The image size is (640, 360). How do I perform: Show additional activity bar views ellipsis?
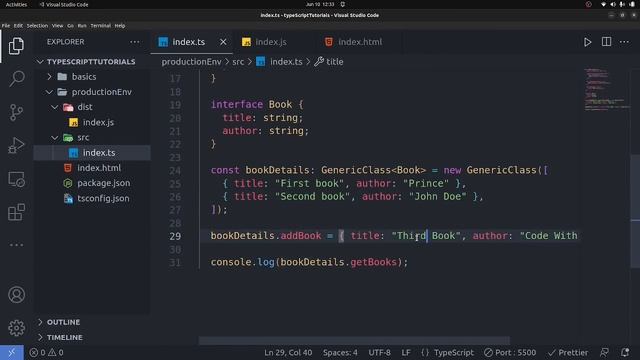16,245
